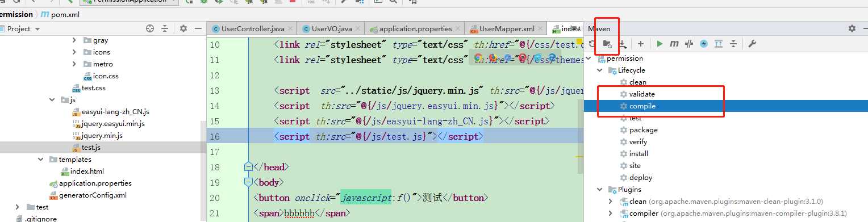Expand the icons folder
Image resolution: width=868 pixels, height=222 pixels.
[74, 52]
